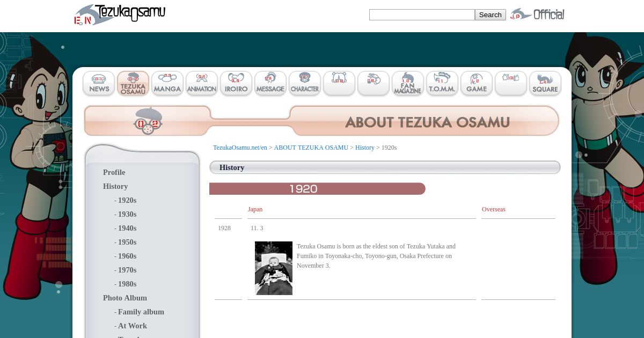Switch to the JP Official site logo
The width and height of the screenshot is (644, 338).
tap(537, 14)
